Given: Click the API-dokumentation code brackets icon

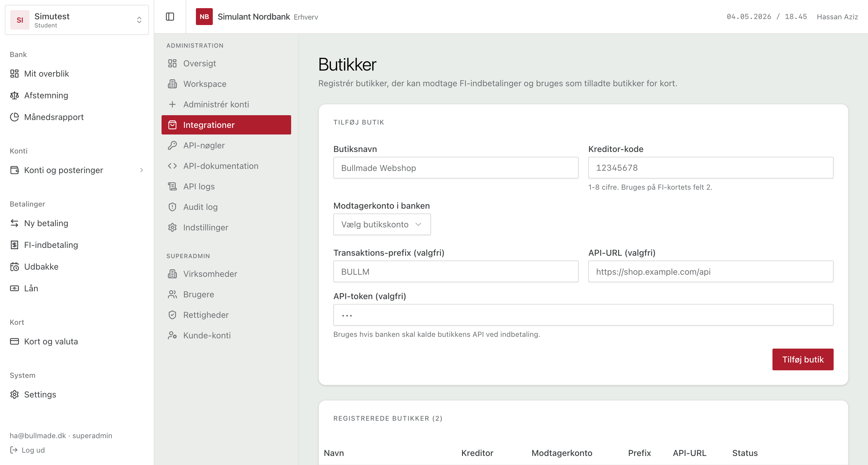Looking at the screenshot, I should (172, 166).
